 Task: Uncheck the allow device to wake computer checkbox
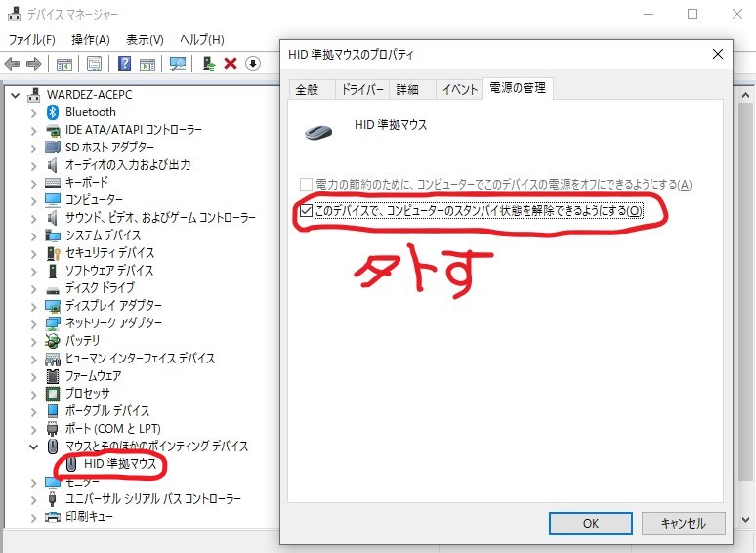tap(307, 210)
